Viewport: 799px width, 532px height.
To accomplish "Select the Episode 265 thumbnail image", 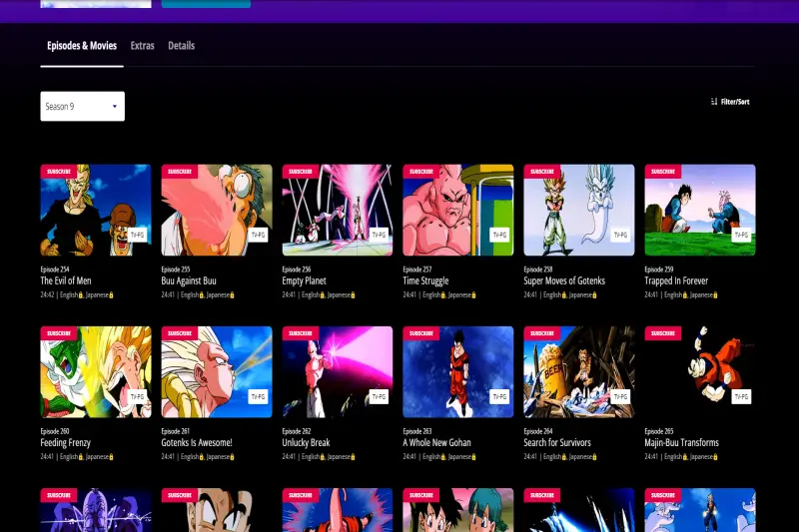I will point(700,371).
